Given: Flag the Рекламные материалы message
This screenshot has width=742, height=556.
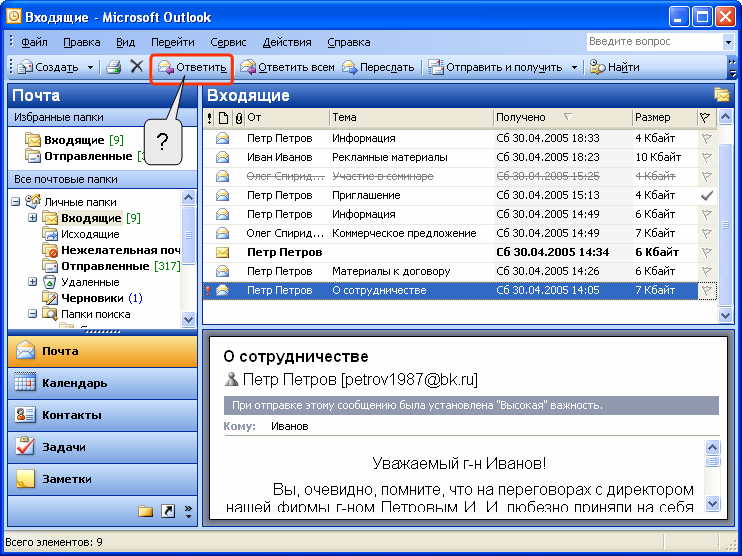Looking at the screenshot, I should [707, 157].
